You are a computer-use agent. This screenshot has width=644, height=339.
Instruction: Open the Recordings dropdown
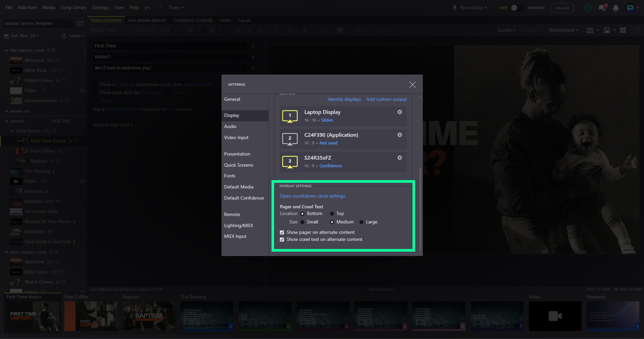[473, 8]
